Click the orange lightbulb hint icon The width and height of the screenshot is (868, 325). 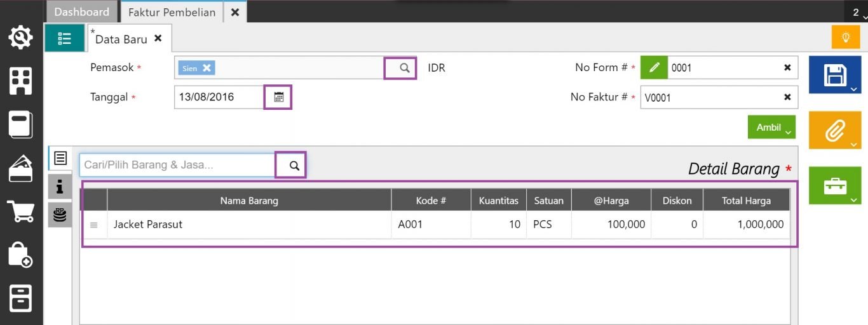(x=846, y=37)
